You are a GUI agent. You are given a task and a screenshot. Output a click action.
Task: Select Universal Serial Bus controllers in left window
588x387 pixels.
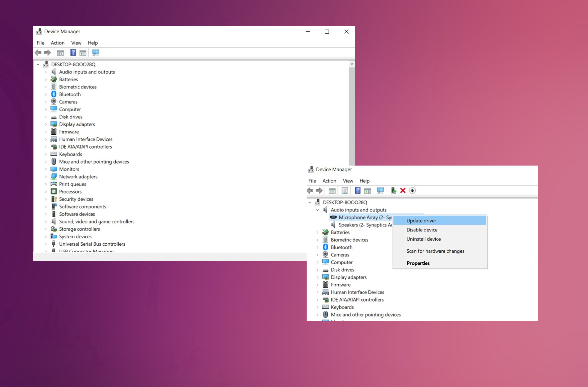point(92,244)
